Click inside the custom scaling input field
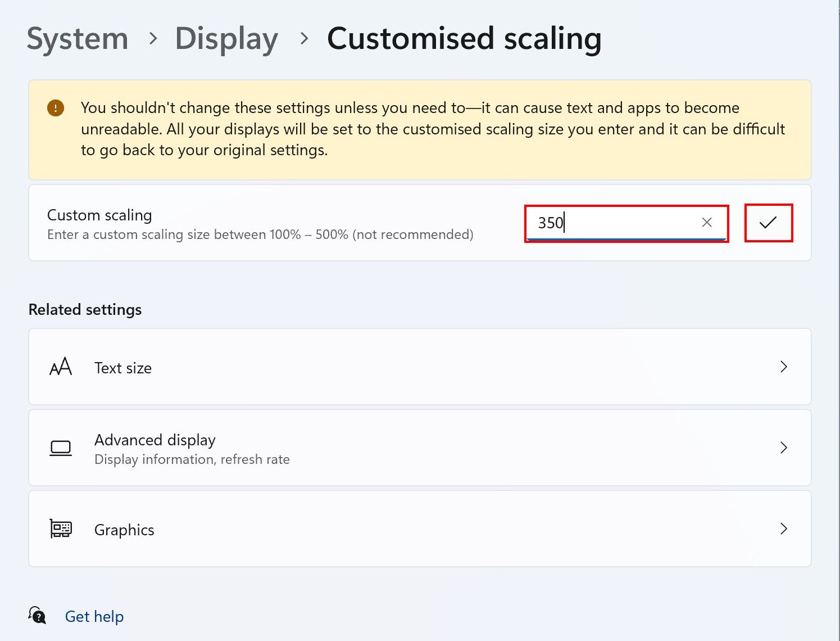 click(x=626, y=223)
